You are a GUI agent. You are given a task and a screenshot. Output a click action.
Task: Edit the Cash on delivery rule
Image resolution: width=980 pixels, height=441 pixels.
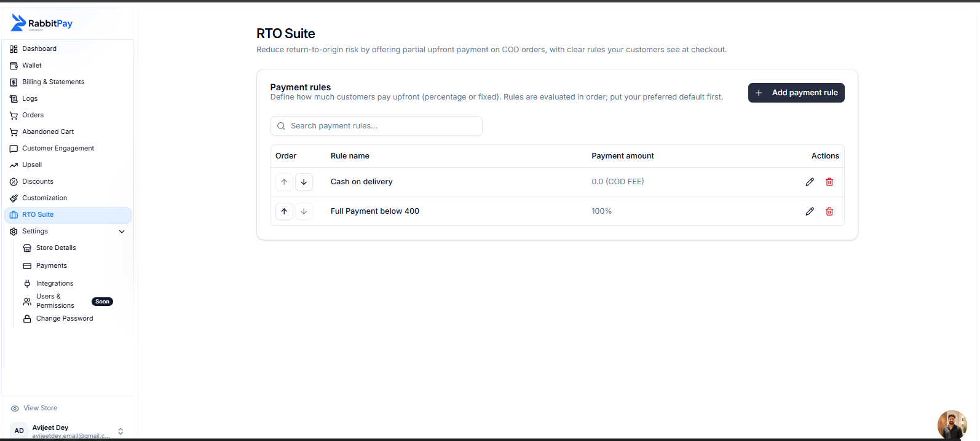(x=810, y=182)
